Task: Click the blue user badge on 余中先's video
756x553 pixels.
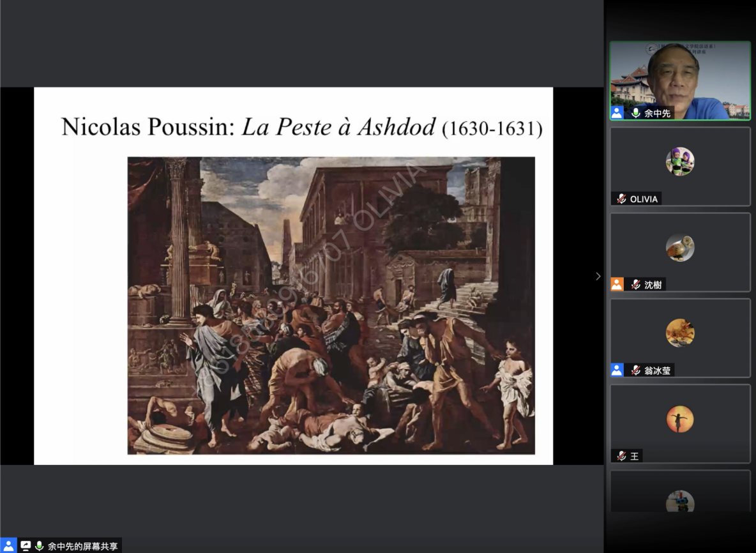Action: pyautogui.click(x=617, y=113)
